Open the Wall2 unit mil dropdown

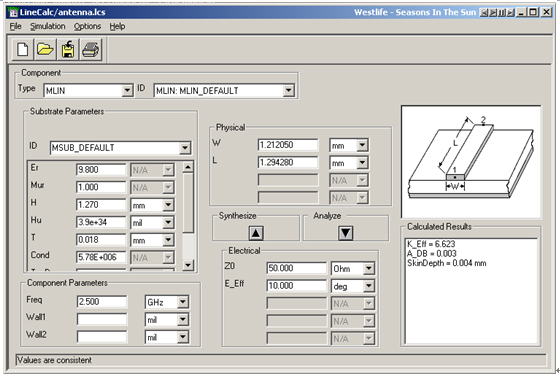tap(182, 337)
